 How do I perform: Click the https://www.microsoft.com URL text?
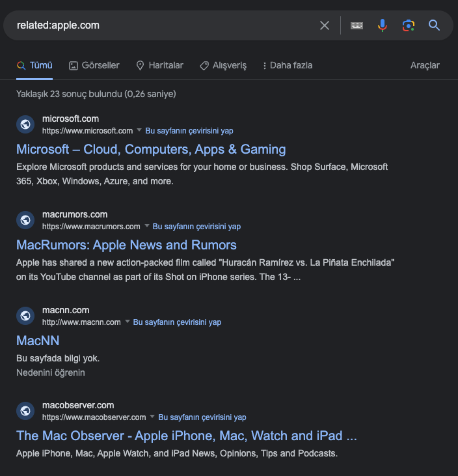pyautogui.click(x=87, y=131)
